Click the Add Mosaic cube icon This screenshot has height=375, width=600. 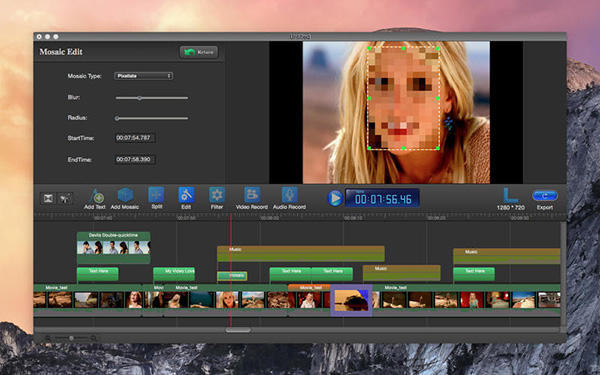coord(125,195)
